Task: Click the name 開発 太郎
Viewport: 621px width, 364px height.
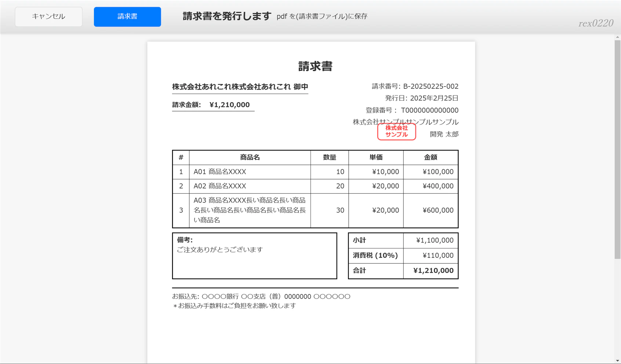Action: (x=444, y=134)
